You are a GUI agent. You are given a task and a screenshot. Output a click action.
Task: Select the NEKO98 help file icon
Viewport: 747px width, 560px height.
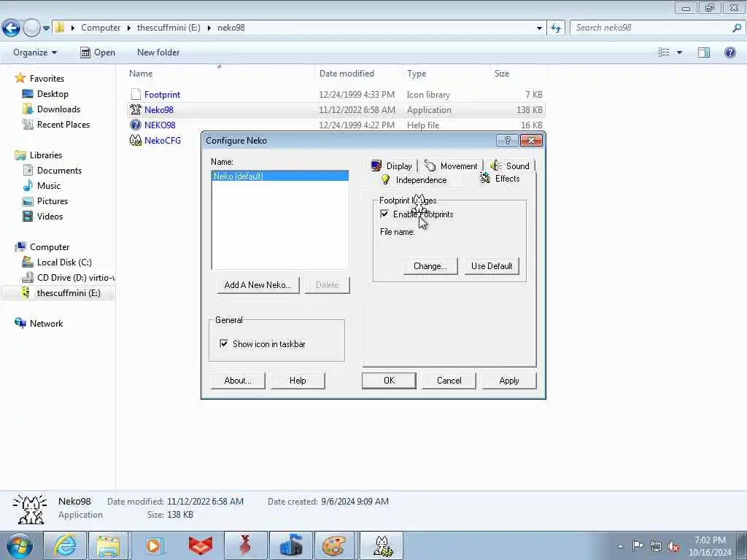(136, 125)
